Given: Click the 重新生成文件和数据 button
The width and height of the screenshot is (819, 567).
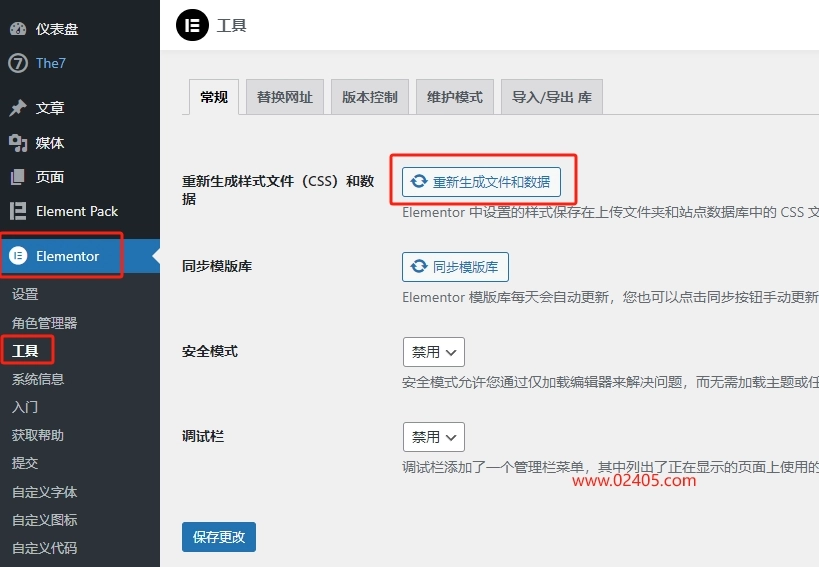Looking at the screenshot, I should pyautogui.click(x=482, y=182).
